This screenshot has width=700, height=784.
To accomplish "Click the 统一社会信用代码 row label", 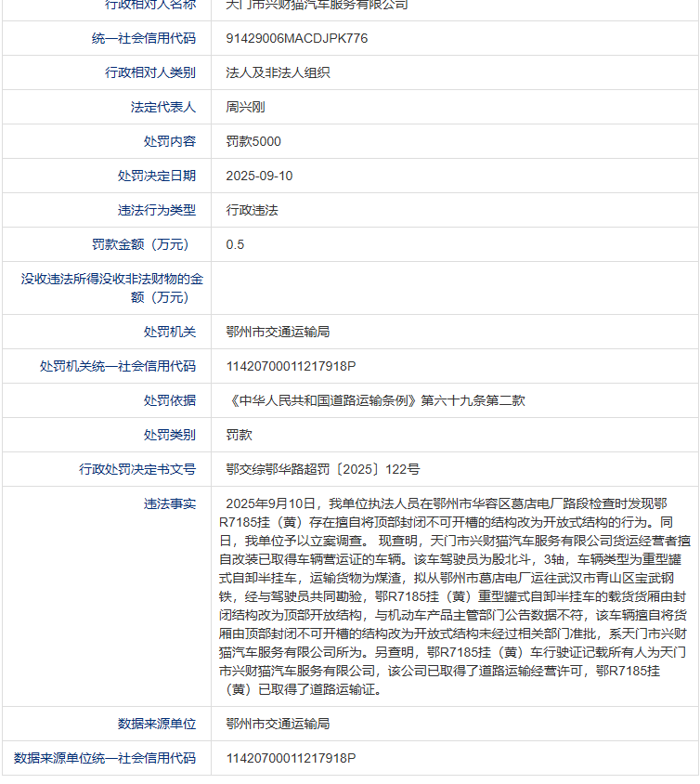I will (144, 39).
